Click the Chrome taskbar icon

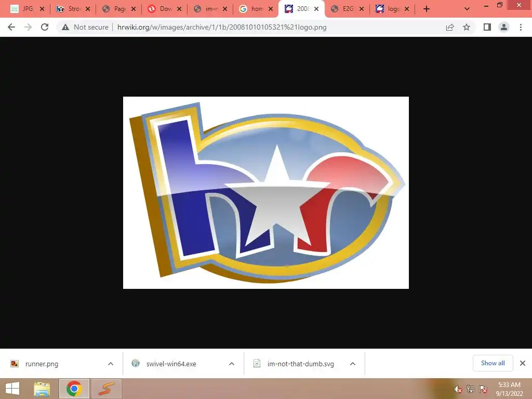74,389
